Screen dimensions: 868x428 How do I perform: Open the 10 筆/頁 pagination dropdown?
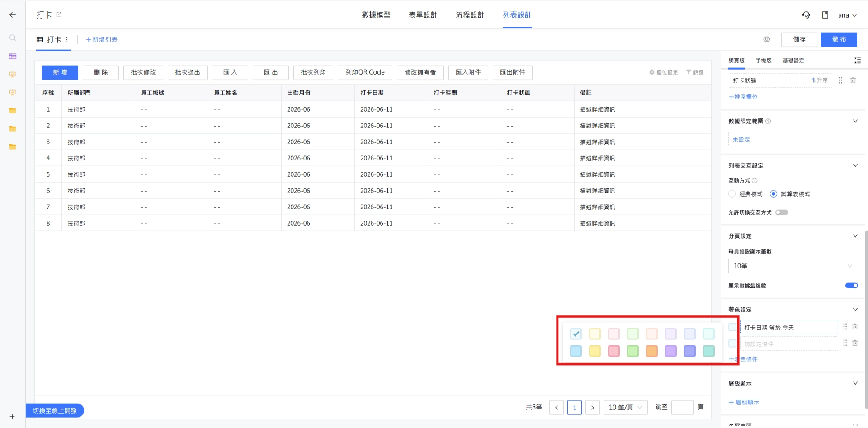pyautogui.click(x=626, y=408)
